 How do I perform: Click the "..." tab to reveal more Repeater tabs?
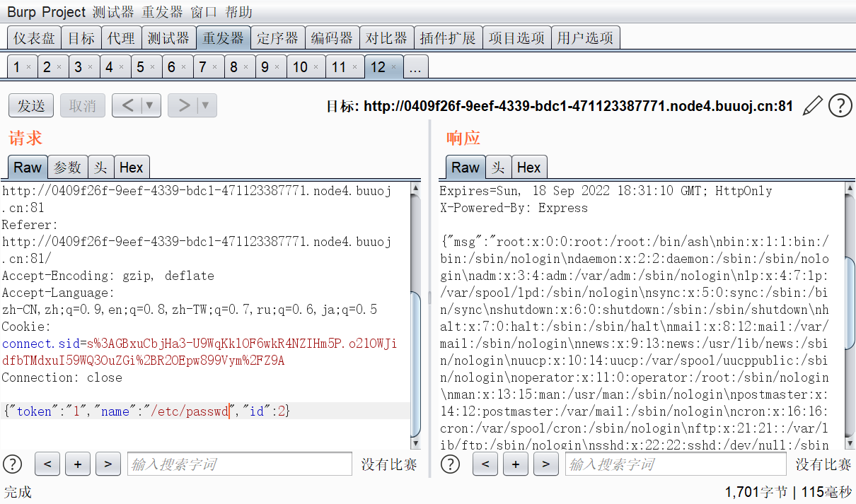(x=415, y=66)
